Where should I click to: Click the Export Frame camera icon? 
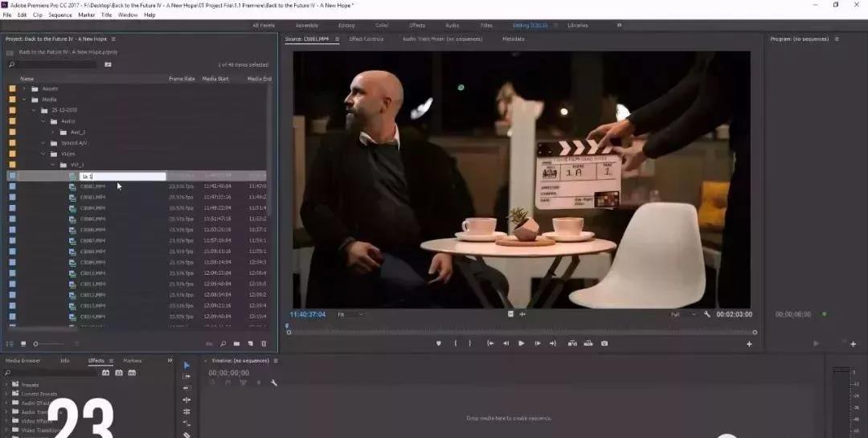pyautogui.click(x=604, y=343)
